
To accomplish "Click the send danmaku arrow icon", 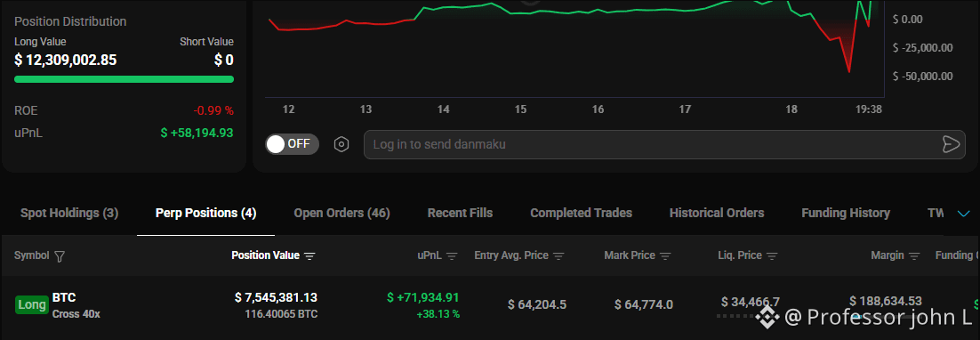I will 951,144.
